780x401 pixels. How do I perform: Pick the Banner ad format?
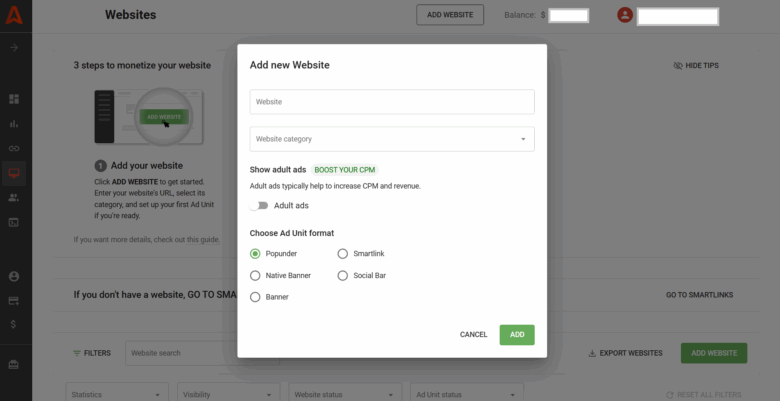[x=255, y=297]
